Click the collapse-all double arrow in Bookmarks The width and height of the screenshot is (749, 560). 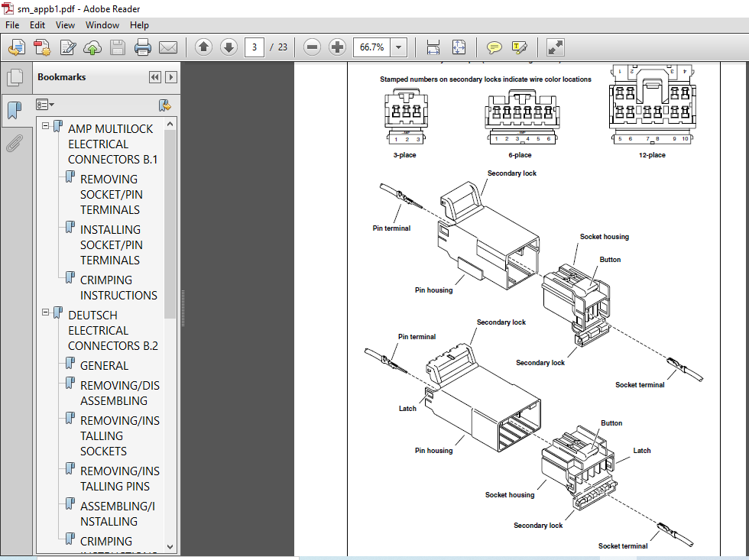[154, 77]
